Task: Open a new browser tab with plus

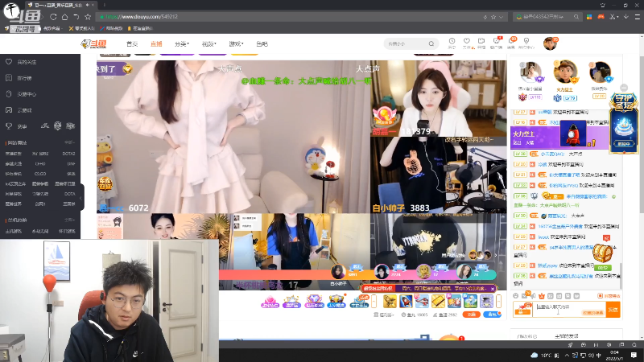Action: (105, 5)
